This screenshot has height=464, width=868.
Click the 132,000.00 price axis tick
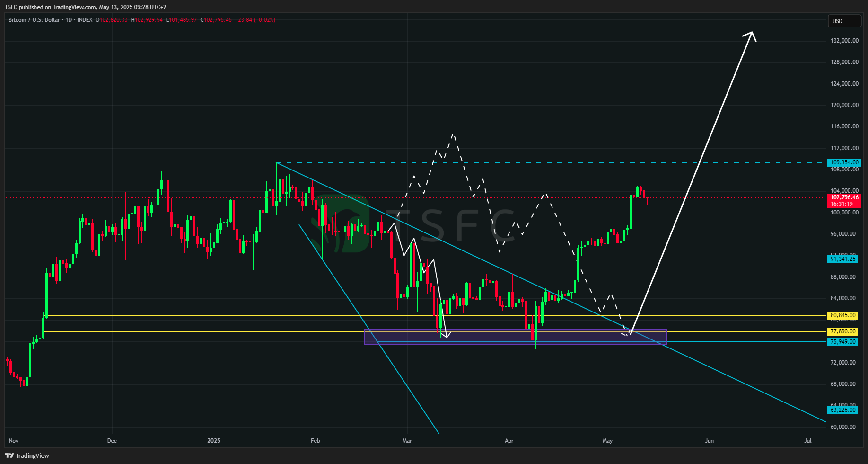pos(844,41)
